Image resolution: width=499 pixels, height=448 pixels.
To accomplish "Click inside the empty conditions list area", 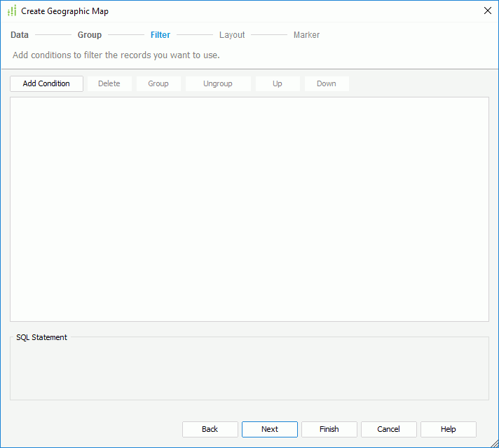I will (249, 209).
